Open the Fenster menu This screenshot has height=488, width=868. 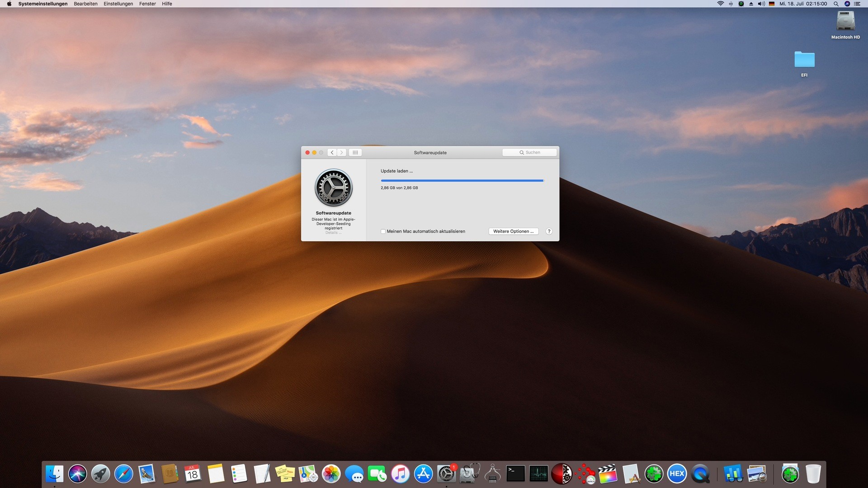tap(147, 4)
